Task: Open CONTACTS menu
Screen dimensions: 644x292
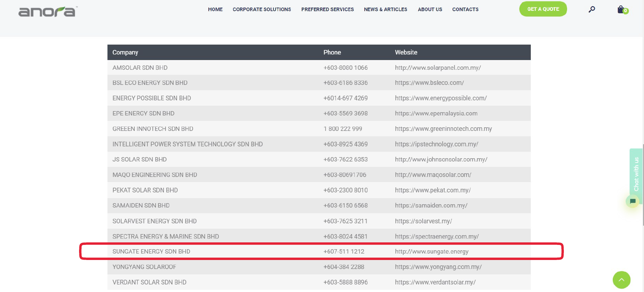Action: coord(465,9)
